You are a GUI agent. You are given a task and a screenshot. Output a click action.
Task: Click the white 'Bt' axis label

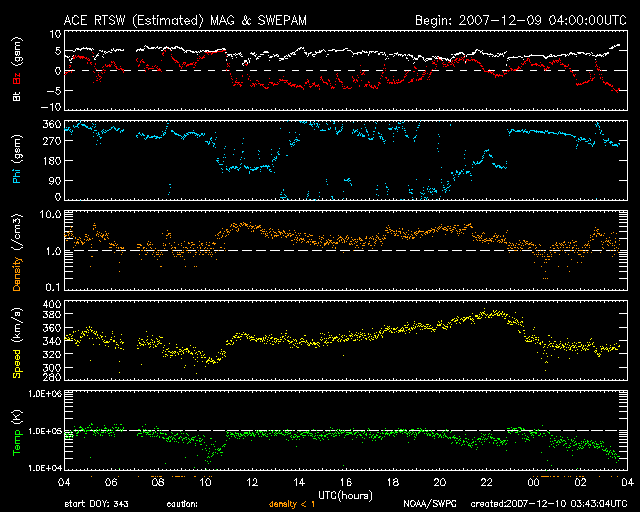17,96
